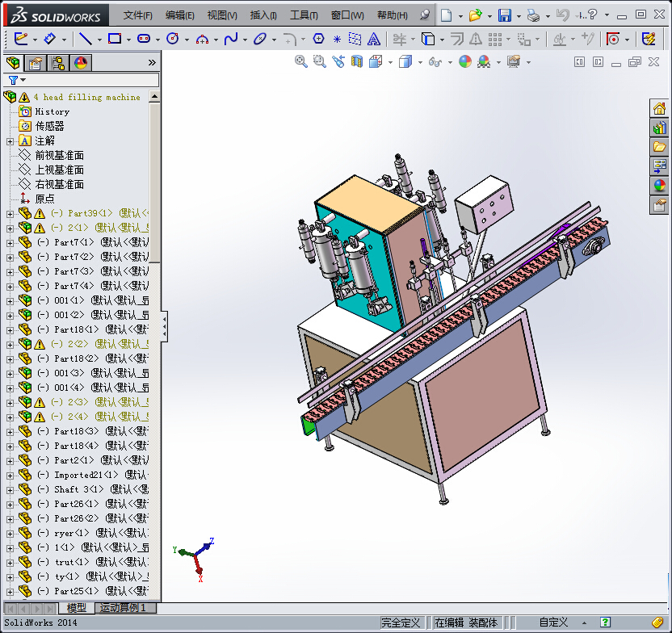The width and height of the screenshot is (672, 633).
Task: Open the PropertyManager tab
Action: tap(36, 64)
